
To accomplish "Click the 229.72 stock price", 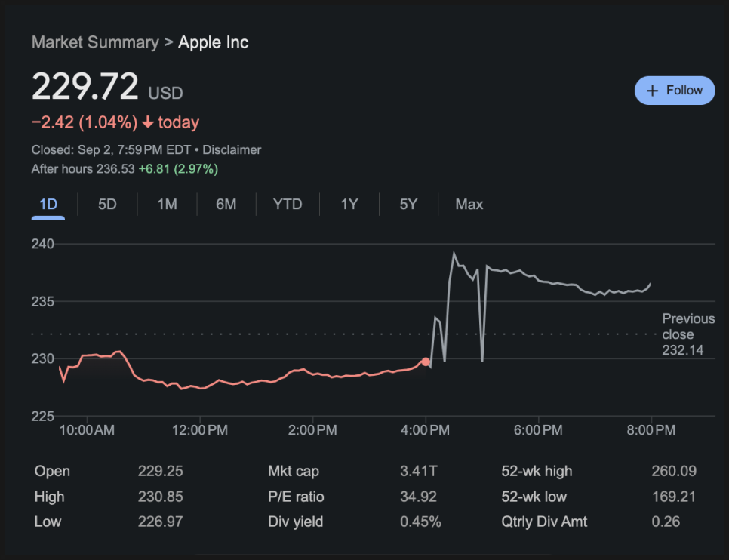I will tap(85, 86).
